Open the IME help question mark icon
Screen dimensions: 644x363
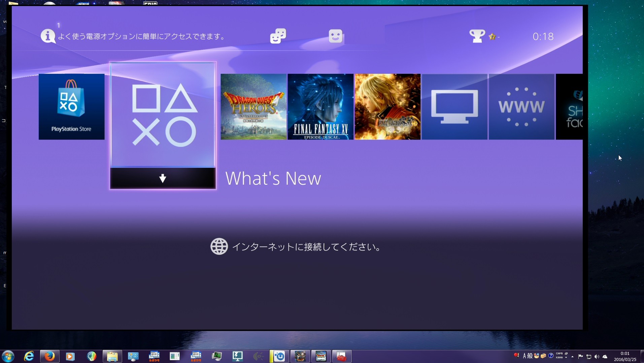click(551, 356)
